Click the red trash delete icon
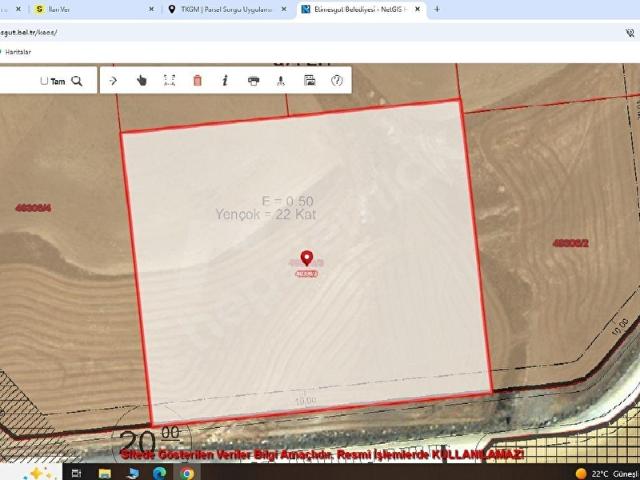This screenshot has height=480, width=640. pyautogui.click(x=197, y=80)
